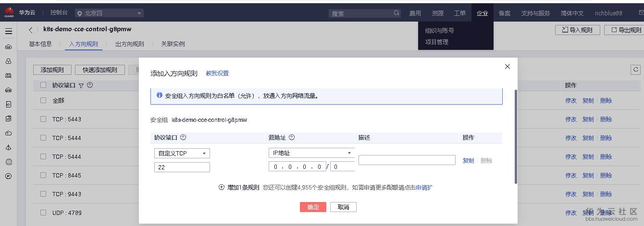Image resolution: width=644 pixels, height=226 pixels.
Task: Open the 费用 top menu
Action: (x=415, y=13)
